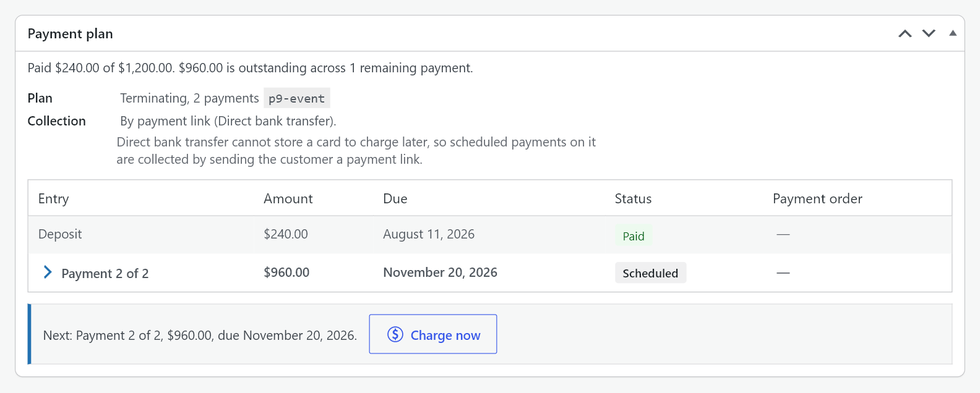The image size is (980, 393).
Task: Click the Deposit entry cell
Action: click(60, 234)
